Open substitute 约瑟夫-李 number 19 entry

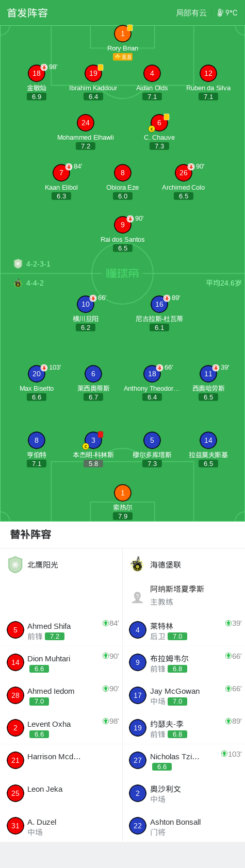tap(184, 728)
